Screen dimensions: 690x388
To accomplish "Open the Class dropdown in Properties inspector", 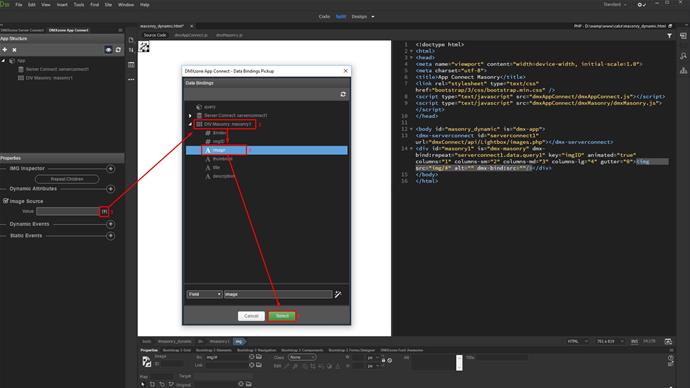I will pos(301,358).
